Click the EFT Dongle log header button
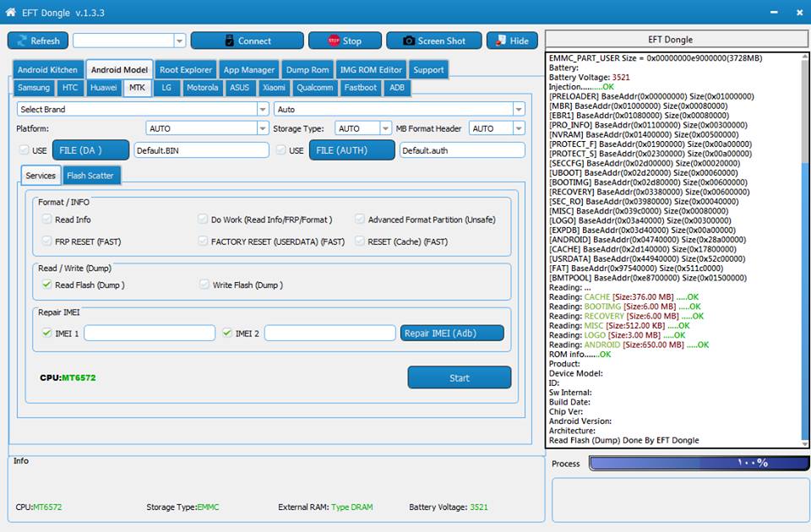 pos(677,40)
